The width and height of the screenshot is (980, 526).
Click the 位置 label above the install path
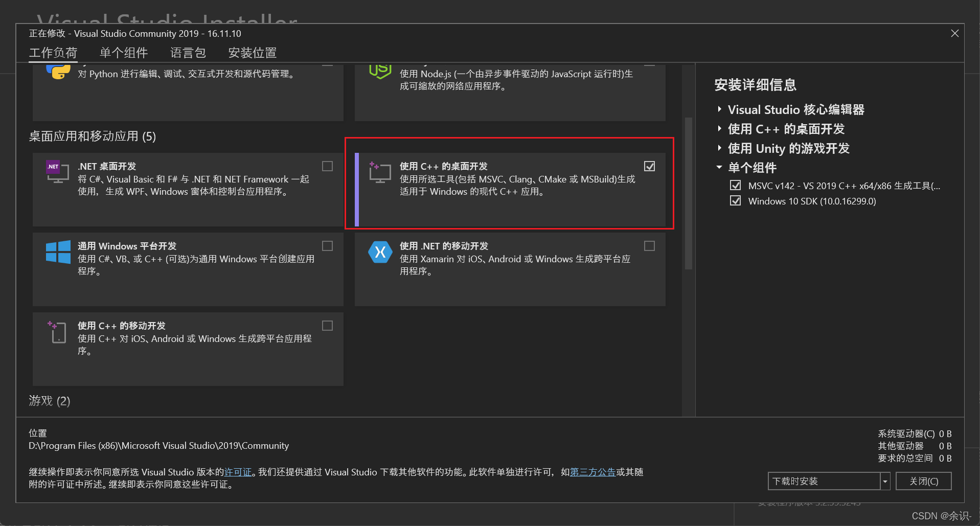pyautogui.click(x=38, y=433)
